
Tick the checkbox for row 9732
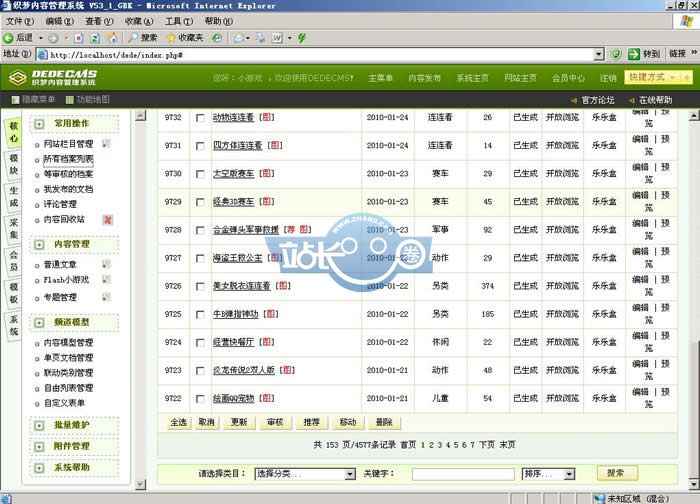click(200, 118)
